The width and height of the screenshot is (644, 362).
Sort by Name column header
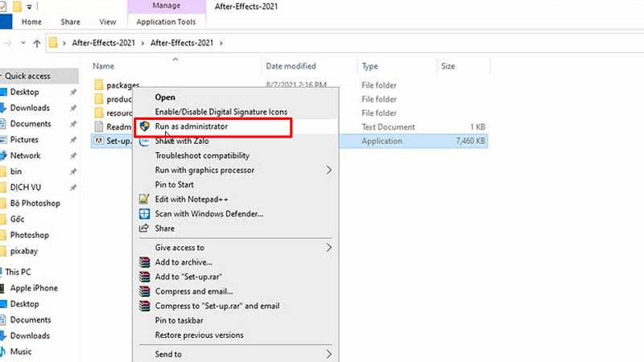click(104, 66)
